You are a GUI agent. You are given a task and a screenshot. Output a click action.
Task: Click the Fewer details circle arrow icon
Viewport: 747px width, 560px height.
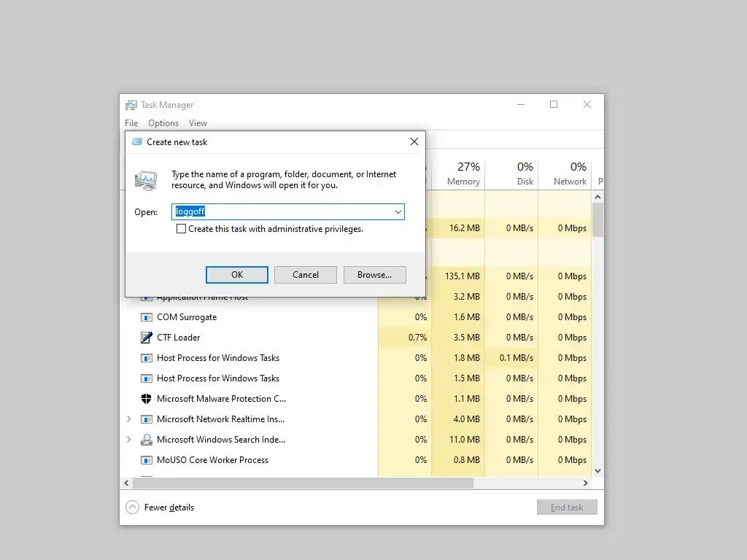pyautogui.click(x=133, y=507)
